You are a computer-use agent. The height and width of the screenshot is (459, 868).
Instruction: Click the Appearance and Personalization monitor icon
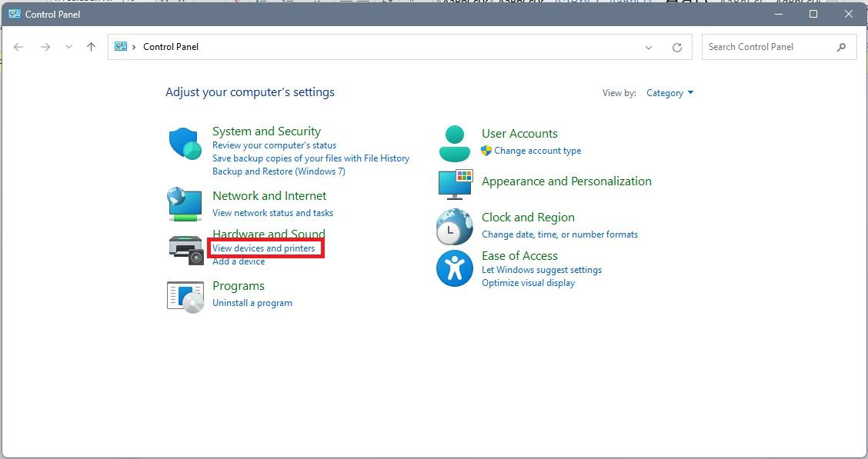tap(454, 184)
